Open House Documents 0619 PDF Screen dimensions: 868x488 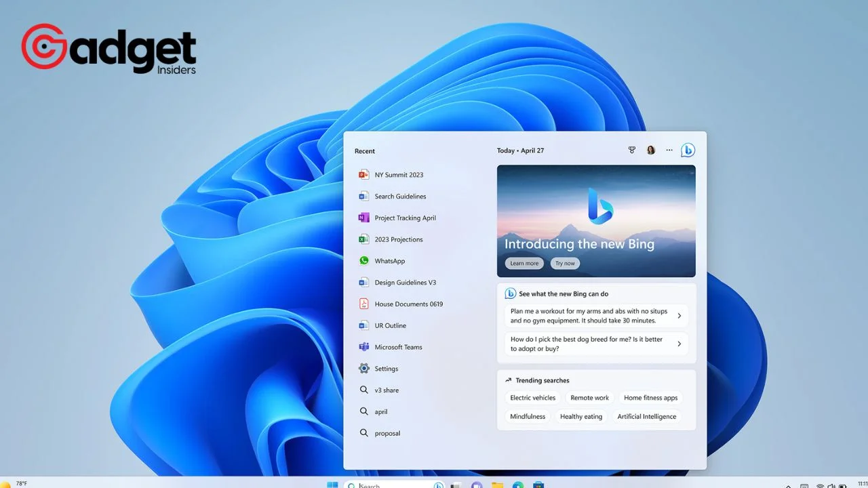click(x=400, y=304)
